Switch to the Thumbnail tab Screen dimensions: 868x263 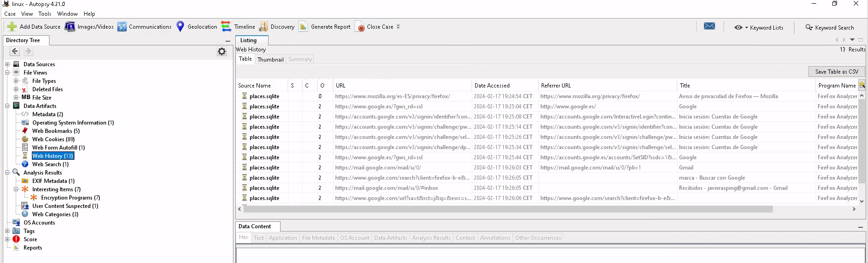[x=270, y=59]
